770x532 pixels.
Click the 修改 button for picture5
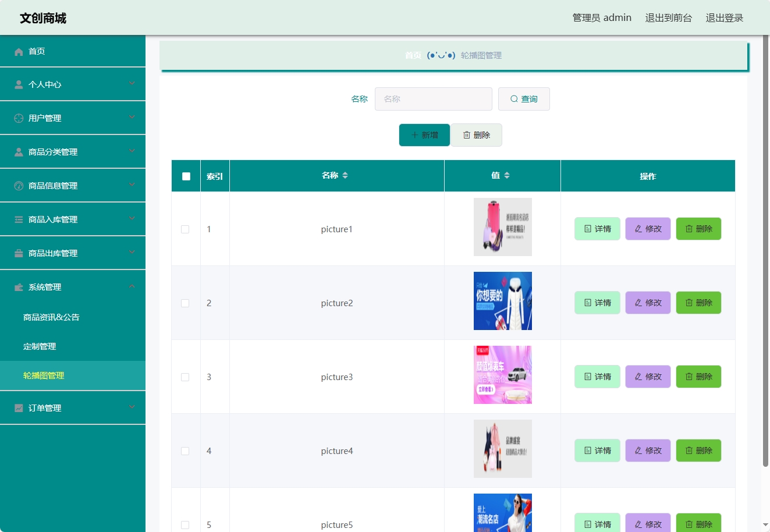(x=648, y=523)
